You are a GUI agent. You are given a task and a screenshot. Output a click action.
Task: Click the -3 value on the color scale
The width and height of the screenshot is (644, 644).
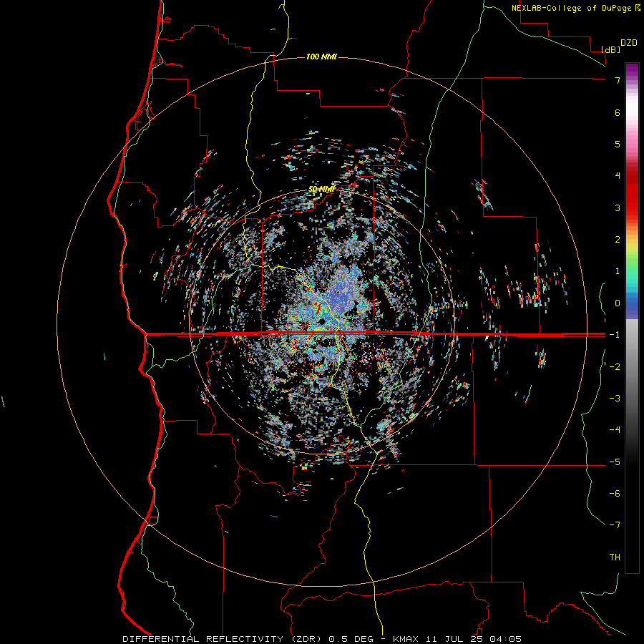point(615,399)
